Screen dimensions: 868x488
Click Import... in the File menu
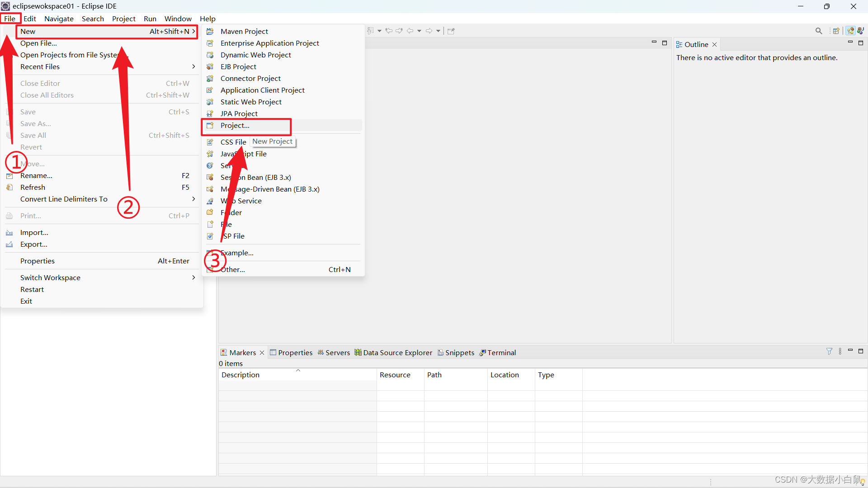pos(34,232)
